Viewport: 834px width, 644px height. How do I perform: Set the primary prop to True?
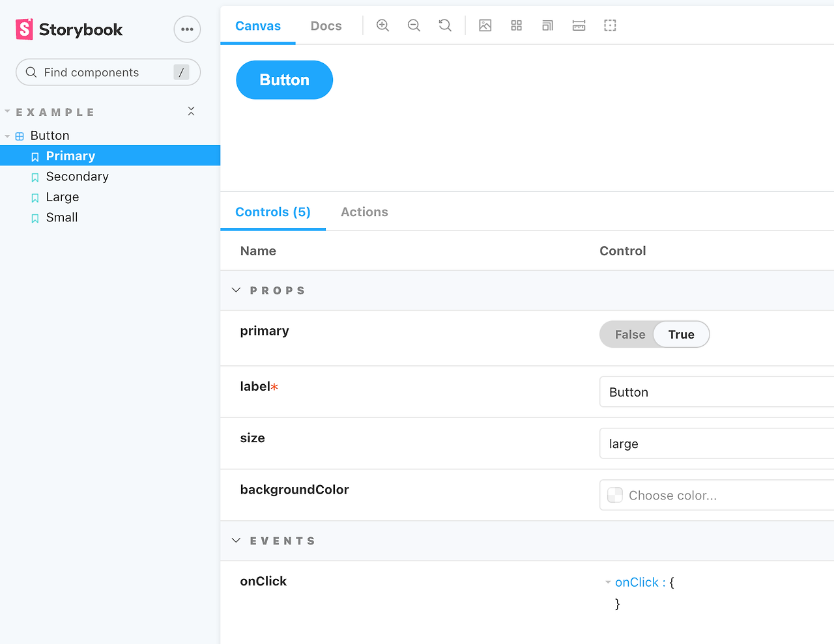click(x=681, y=334)
